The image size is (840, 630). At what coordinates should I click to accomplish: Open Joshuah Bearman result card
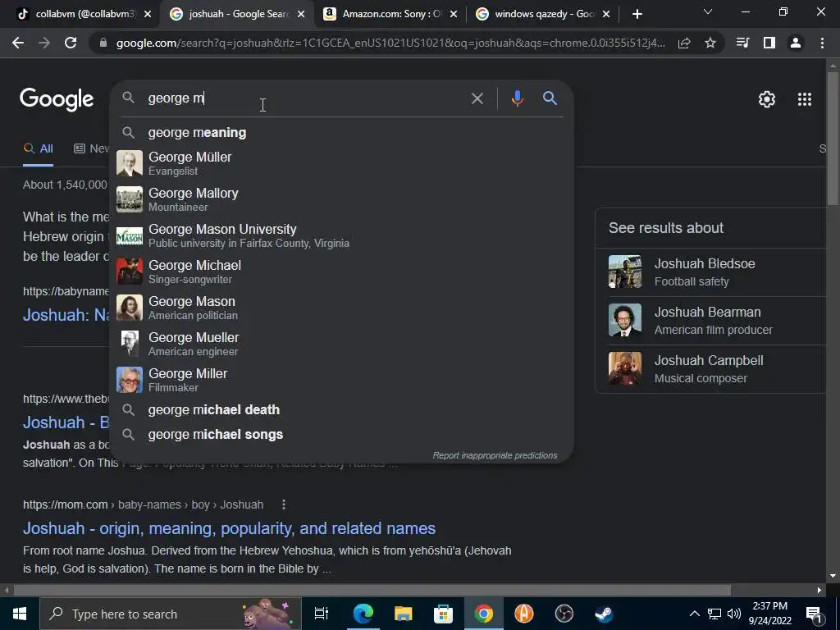pyautogui.click(x=710, y=321)
